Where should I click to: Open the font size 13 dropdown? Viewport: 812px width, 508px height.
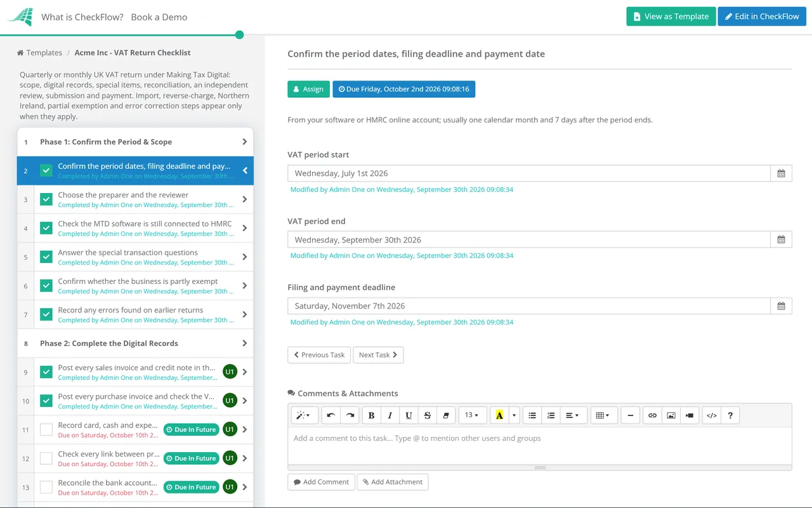click(x=473, y=415)
